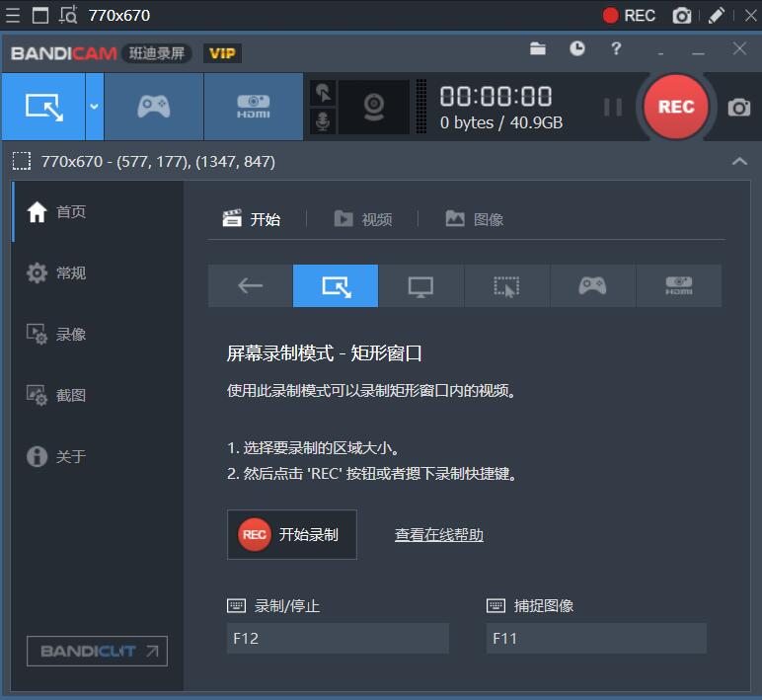Image resolution: width=762 pixels, height=700 pixels.
Task: Open the 录像 video settings sidebar item
Action: coord(98,335)
